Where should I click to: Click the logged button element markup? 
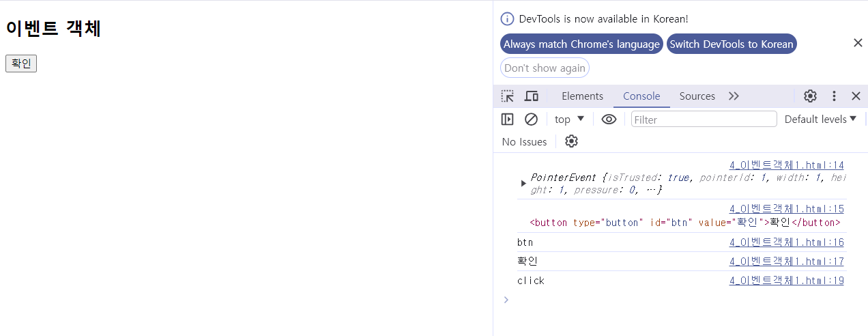click(684, 223)
